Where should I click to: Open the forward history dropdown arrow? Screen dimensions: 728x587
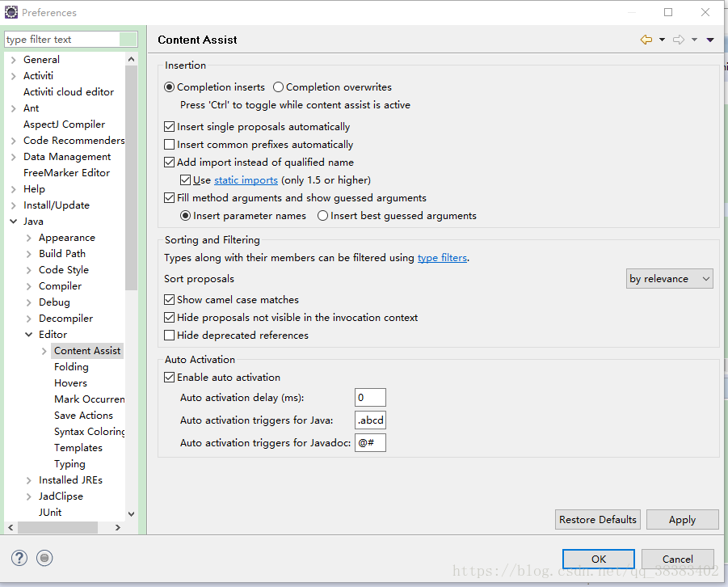pos(695,40)
